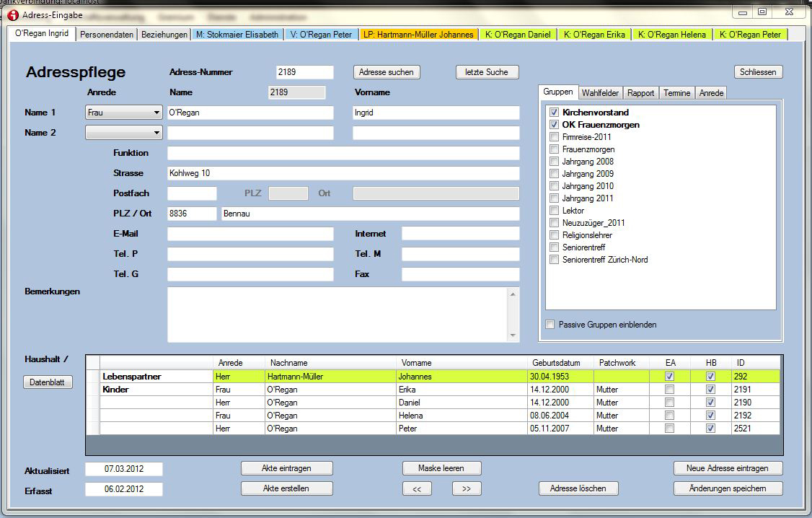Toggle Passive Gruppen einblenden checkbox

[x=551, y=325]
